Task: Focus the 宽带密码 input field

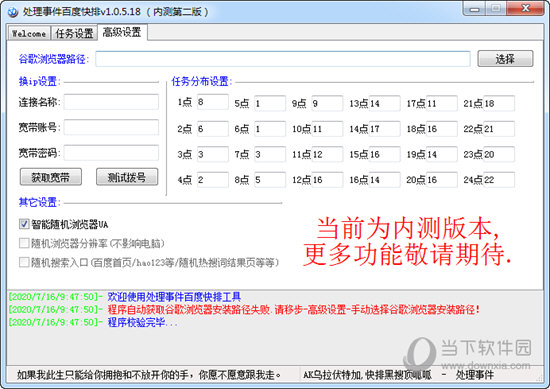Action: [x=111, y=153]
